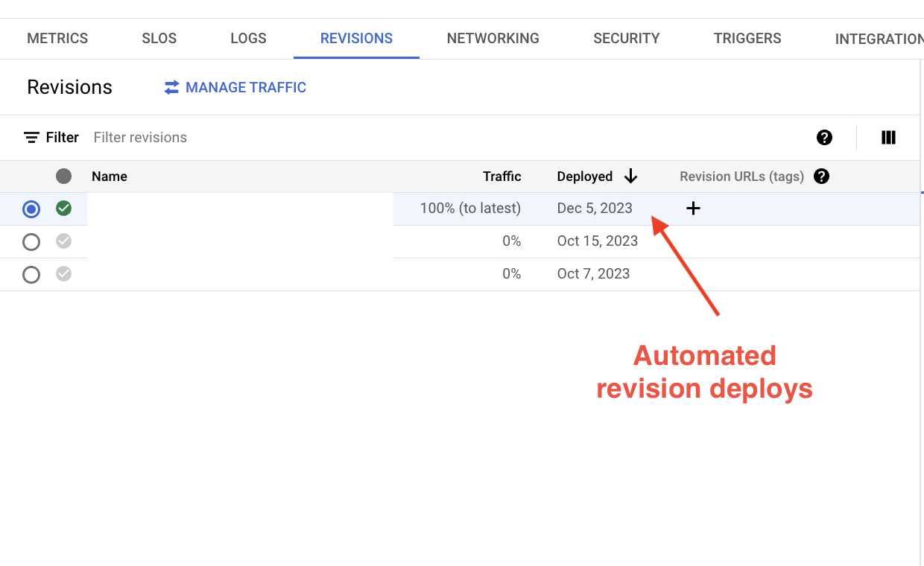Image resolution: width=924 pixels, height=566 pixels.
Task: Click the Filter icon label
Action: pos(51,138)
